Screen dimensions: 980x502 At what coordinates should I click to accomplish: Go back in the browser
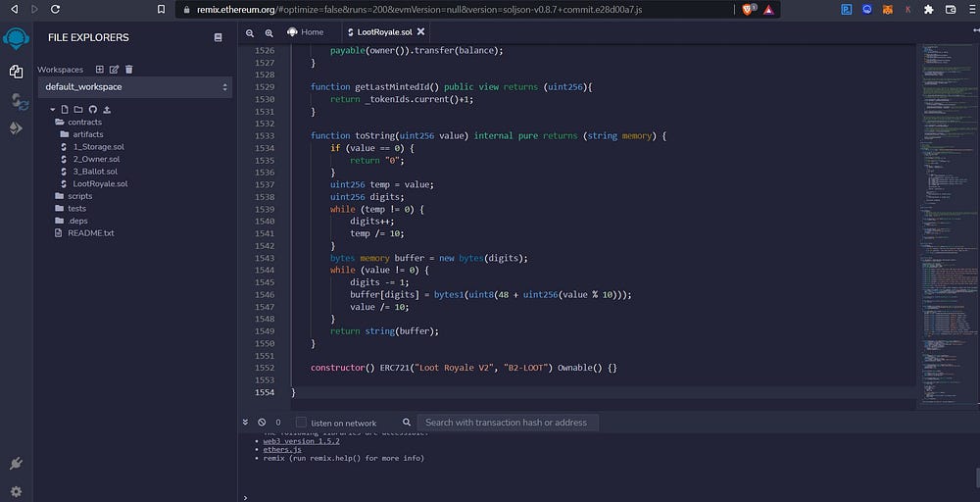(14, 10)
